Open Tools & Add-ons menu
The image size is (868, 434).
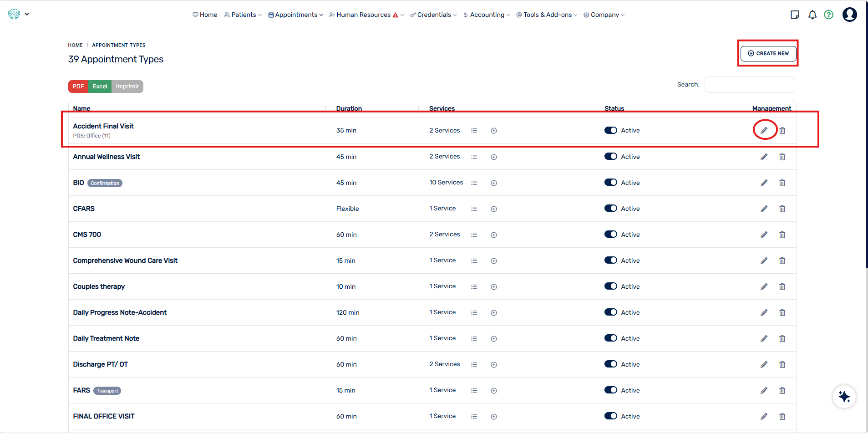coord(547,15)
